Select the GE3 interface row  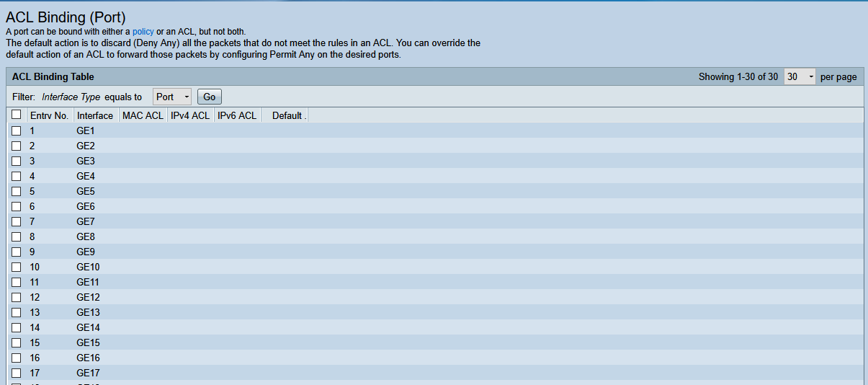point(86,161)
